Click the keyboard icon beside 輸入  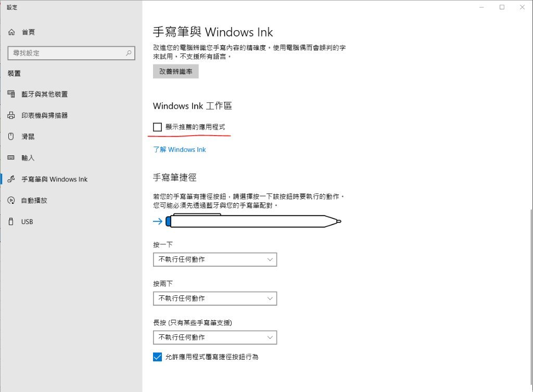coord(11,158)
